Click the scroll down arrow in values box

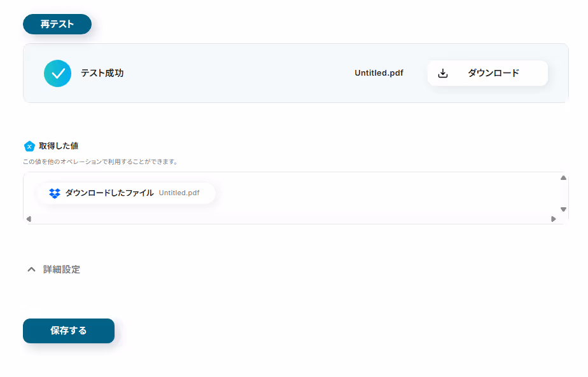click(x=563, y=210)
